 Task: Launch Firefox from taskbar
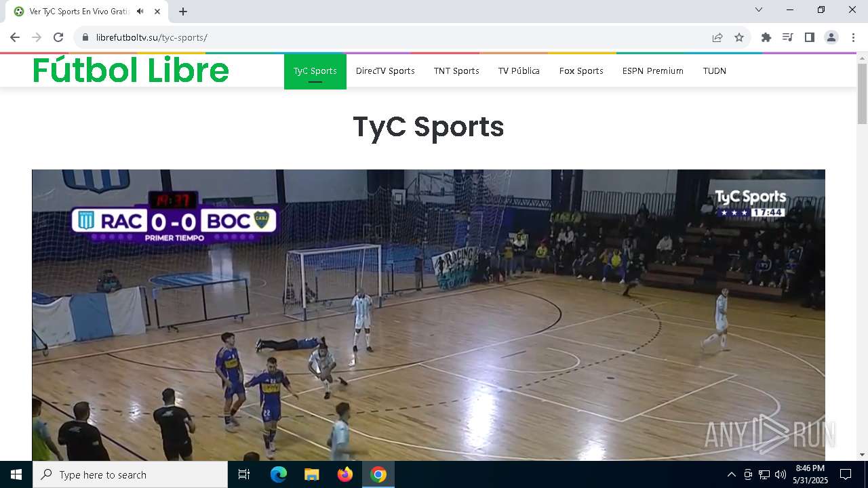[x=345, y=474]
